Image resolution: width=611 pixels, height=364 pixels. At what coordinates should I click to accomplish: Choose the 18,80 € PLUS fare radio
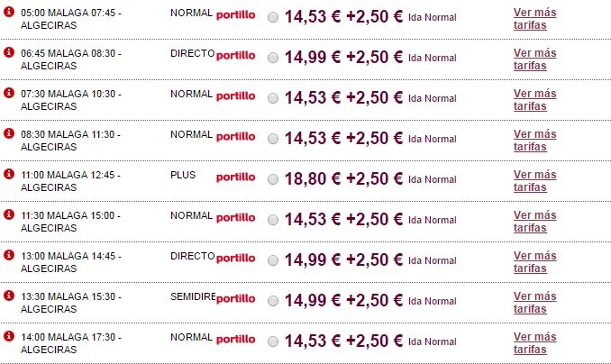coord(273,179)
